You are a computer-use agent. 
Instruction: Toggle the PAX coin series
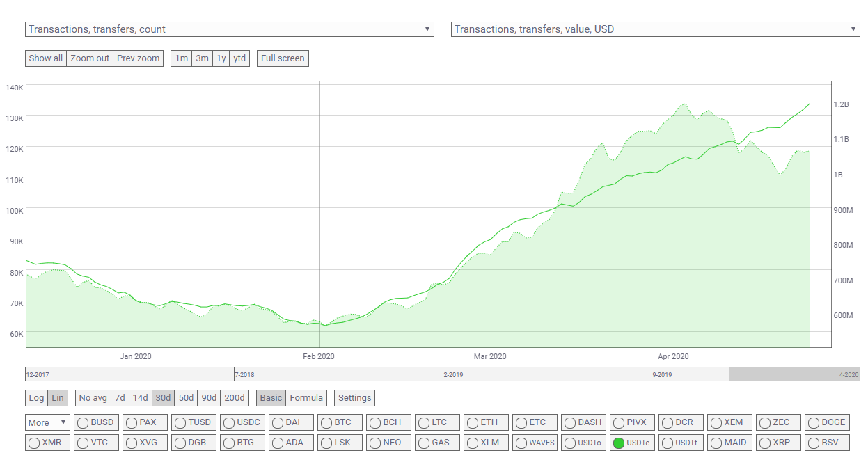pos(145,422)
